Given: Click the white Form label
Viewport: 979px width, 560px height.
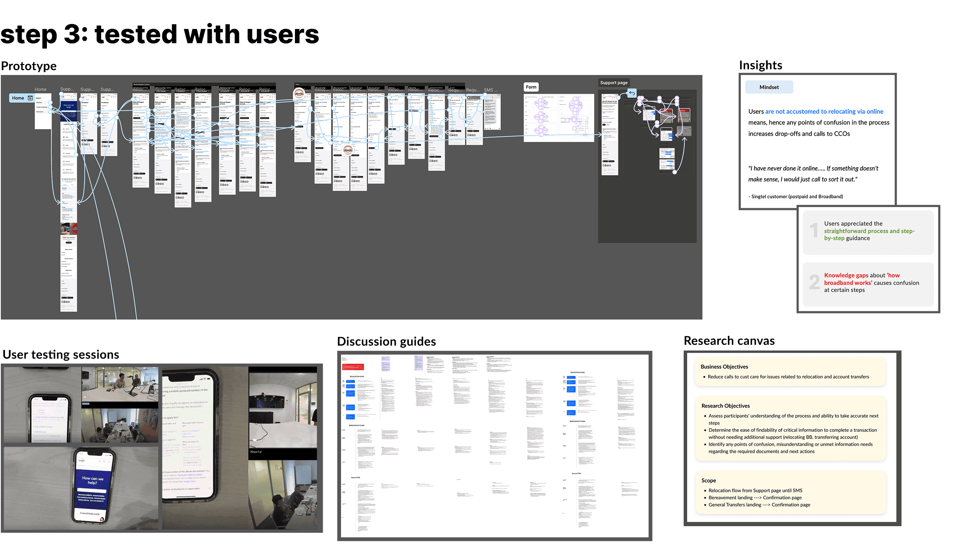Looking at the screenshot, I should [x=531, y=87].
